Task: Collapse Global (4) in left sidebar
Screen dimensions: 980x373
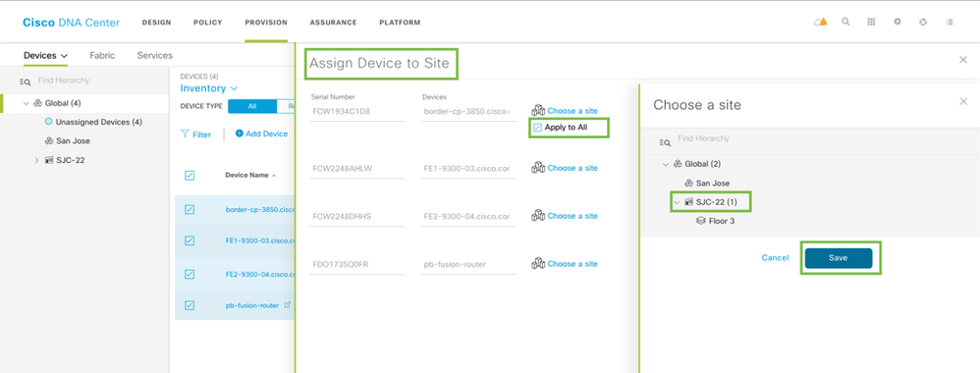Action: coord(27,103)
